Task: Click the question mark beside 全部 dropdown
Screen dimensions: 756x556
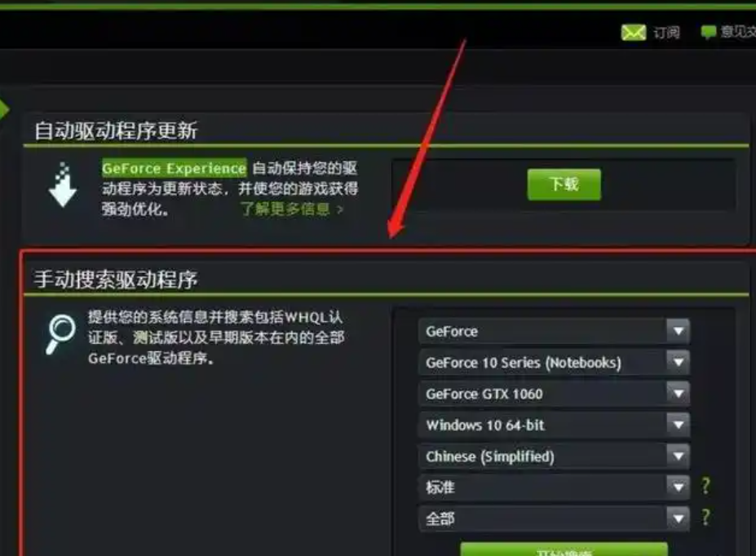Action: [x=705, y=518]
